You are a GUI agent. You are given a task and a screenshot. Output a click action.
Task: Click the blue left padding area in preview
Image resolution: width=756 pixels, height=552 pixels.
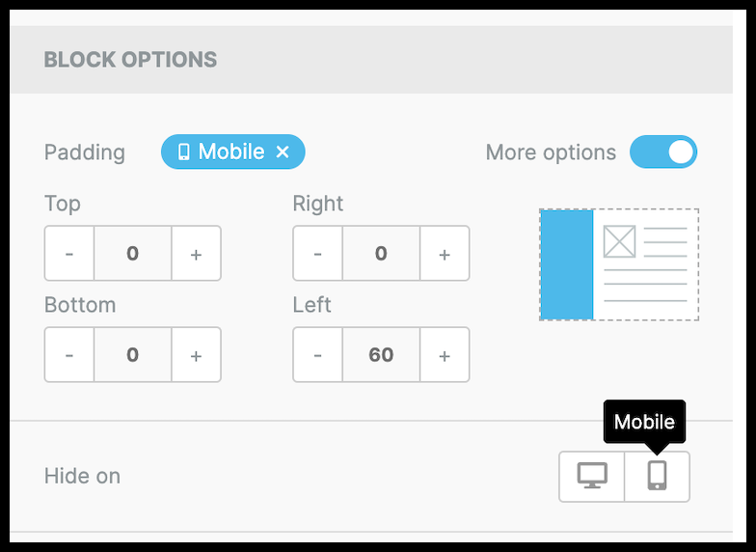coord(566,264)
